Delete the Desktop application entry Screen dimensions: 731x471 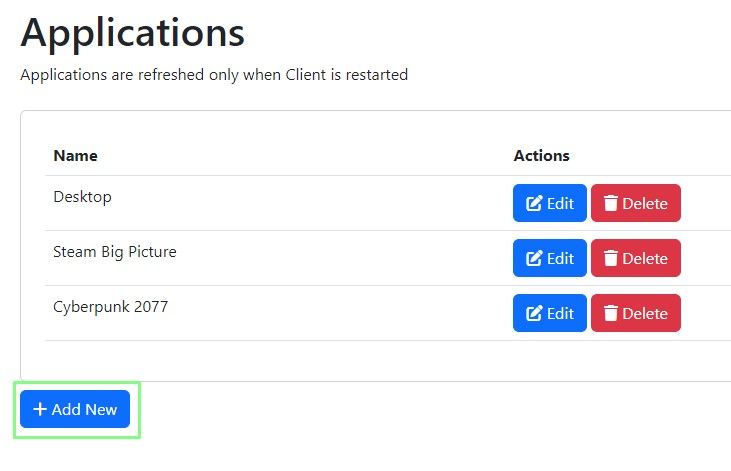coord(636,203)
